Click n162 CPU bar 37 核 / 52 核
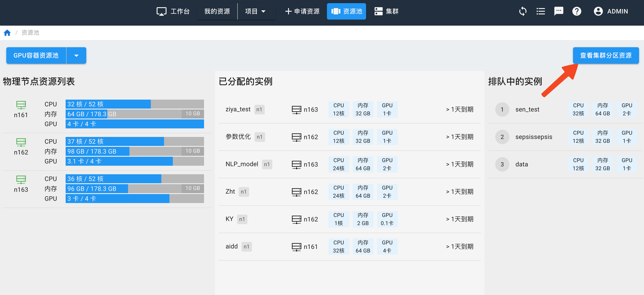The width and height of the screenshot is (644, 295). tap(135, 142)
